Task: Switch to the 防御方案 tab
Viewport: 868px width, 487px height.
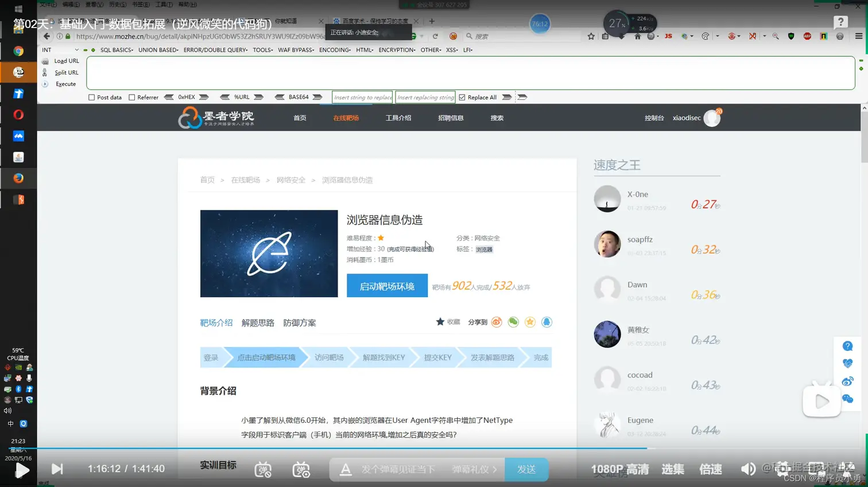Action: pos(300,323)
